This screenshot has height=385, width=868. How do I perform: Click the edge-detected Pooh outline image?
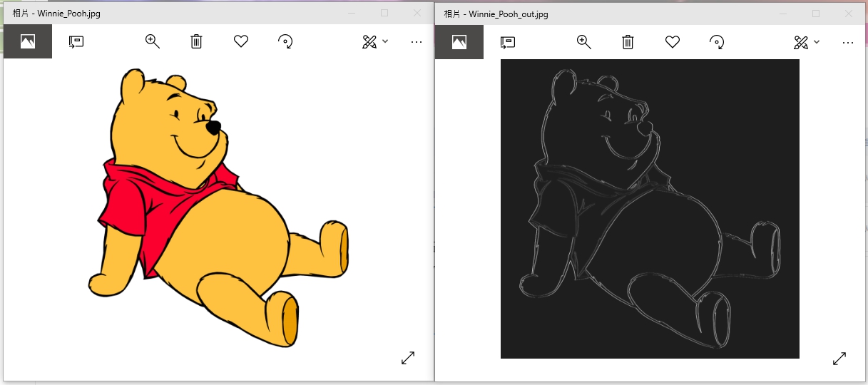click(x=650, y=209)
